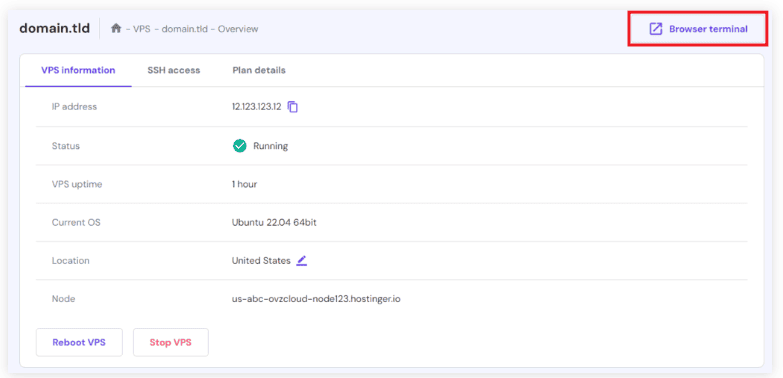Click the United States location value
This screenshot has height=378, width=783.
coord(261,261)
